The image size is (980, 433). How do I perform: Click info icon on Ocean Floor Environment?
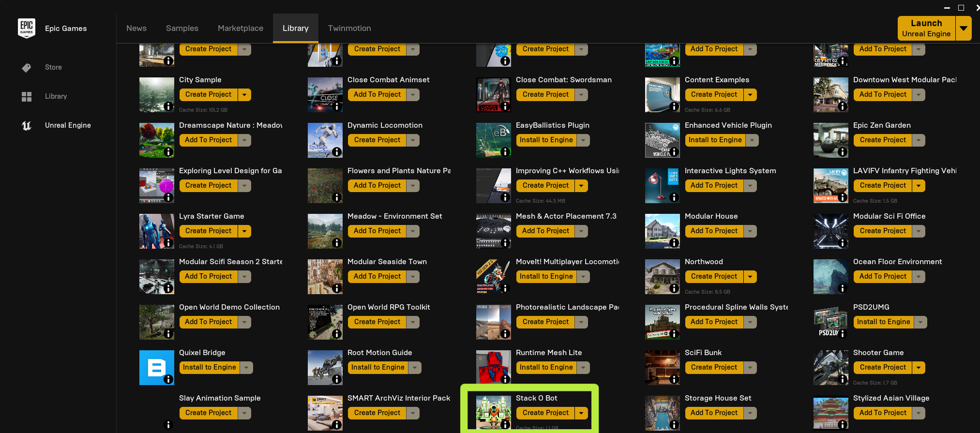(x=843, y=288)
